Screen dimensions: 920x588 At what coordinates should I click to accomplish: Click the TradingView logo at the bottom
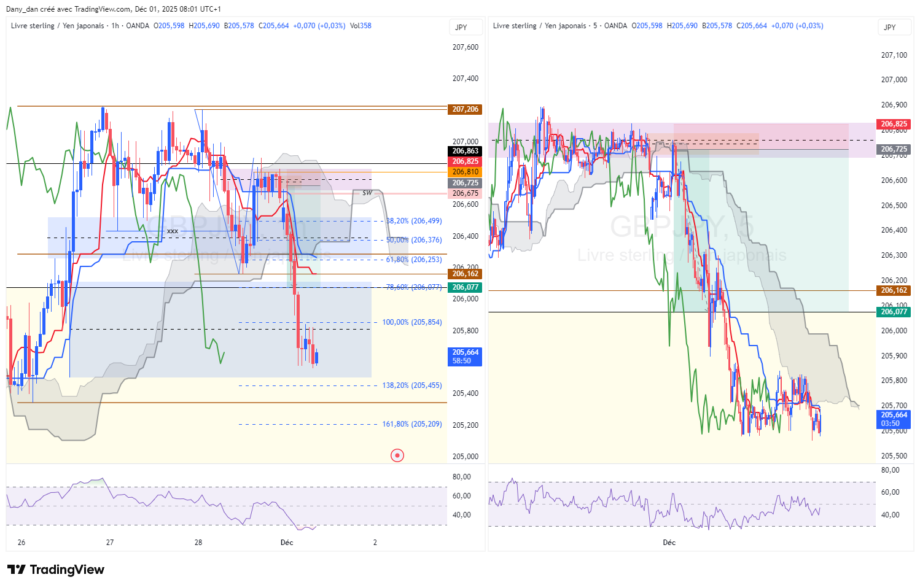pos(56,570)
